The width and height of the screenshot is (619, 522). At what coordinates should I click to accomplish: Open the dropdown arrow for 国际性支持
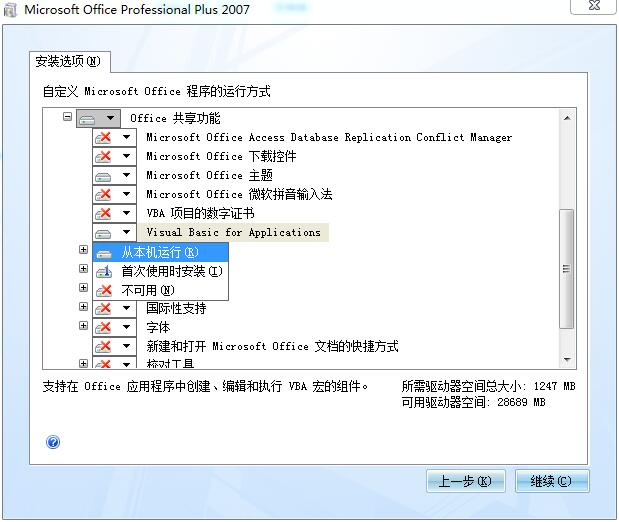(126, 308)
